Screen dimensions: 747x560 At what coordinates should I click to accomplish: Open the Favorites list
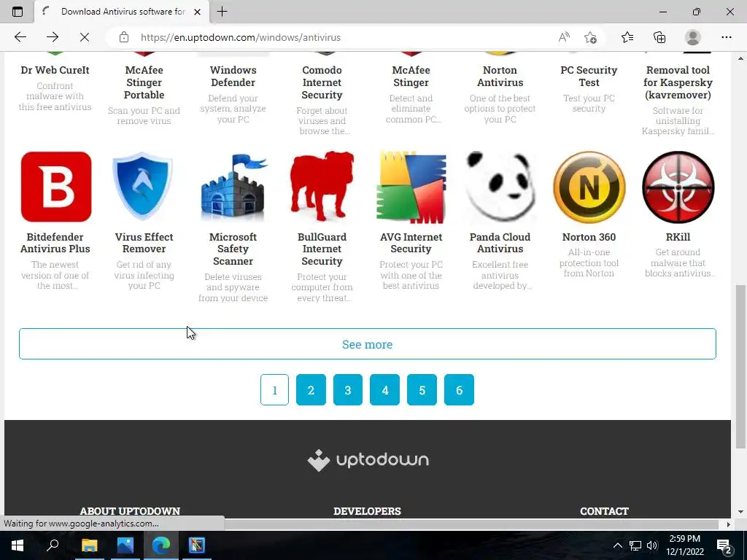coord(627,37)
